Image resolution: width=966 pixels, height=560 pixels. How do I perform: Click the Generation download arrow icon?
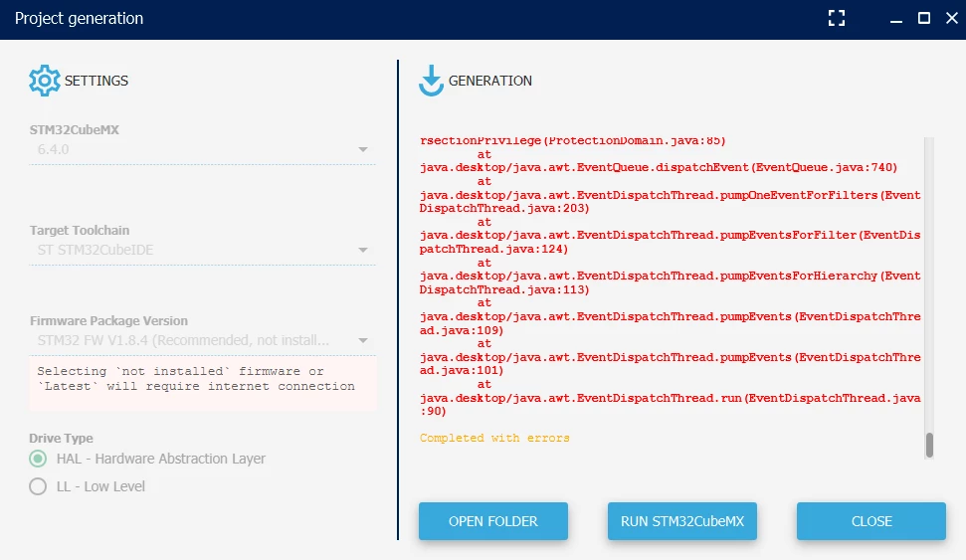click(431, 81)
